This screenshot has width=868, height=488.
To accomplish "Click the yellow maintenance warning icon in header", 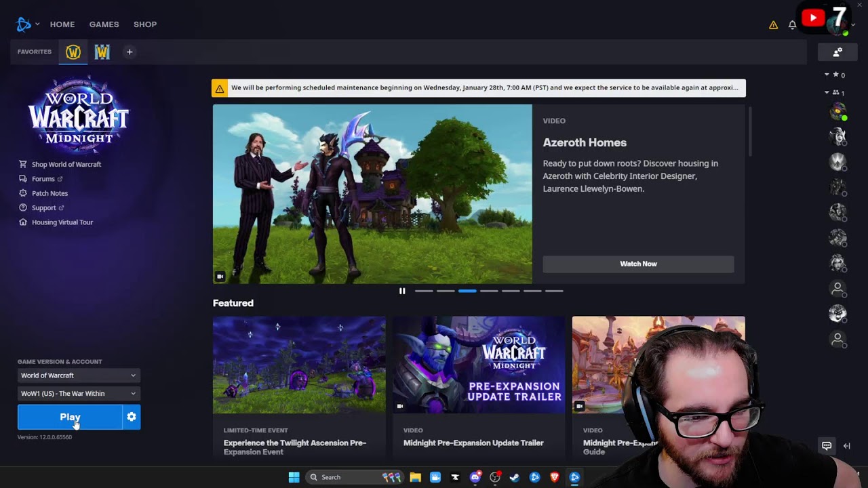I will point(773,25).
